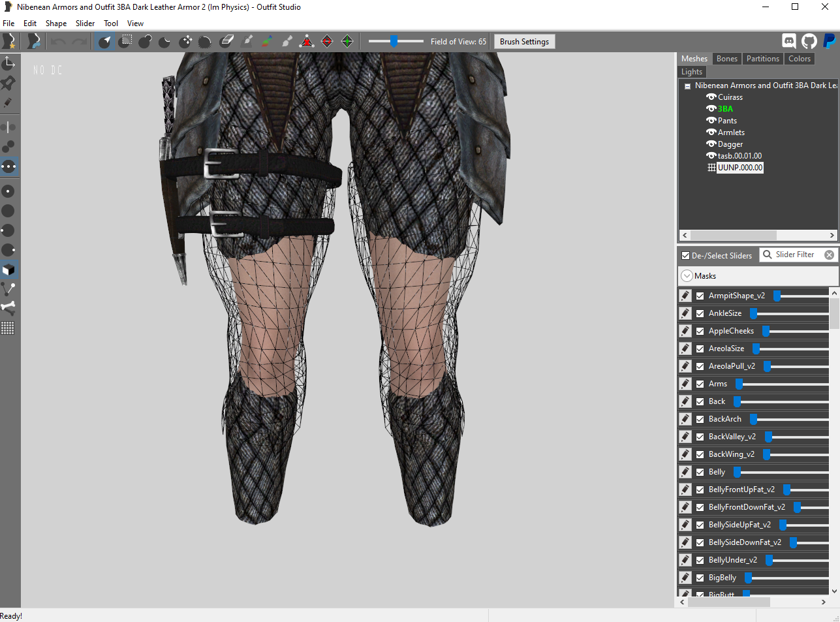The image size is (840, 622).
Task: Select the Move brush tool
Action: pos(185,41)
